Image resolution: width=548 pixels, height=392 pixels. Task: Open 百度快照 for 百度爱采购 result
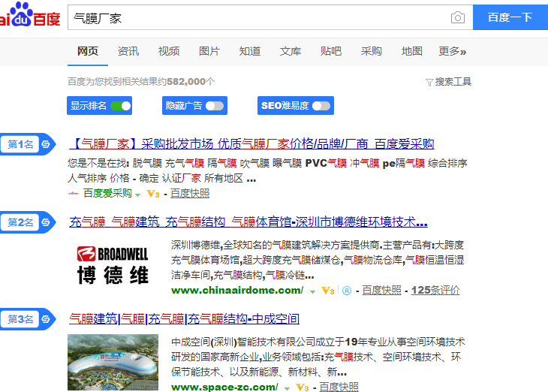pyautogui.click(x=190, y=194)
